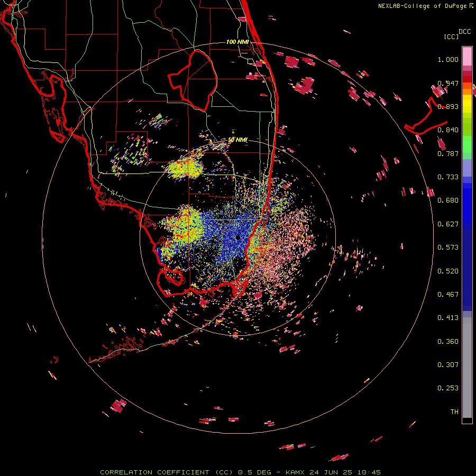
Task: Click the 0.680 scale value
Action: [x=448, y=200]
